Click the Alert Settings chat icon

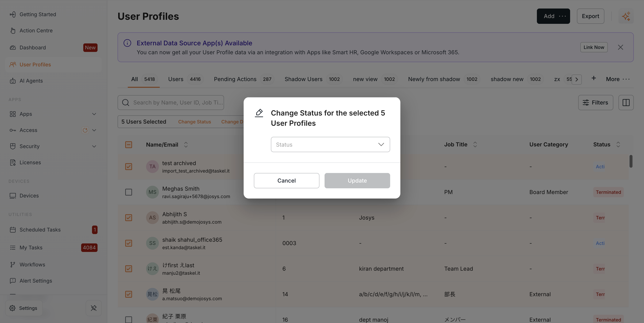[13, 281]
